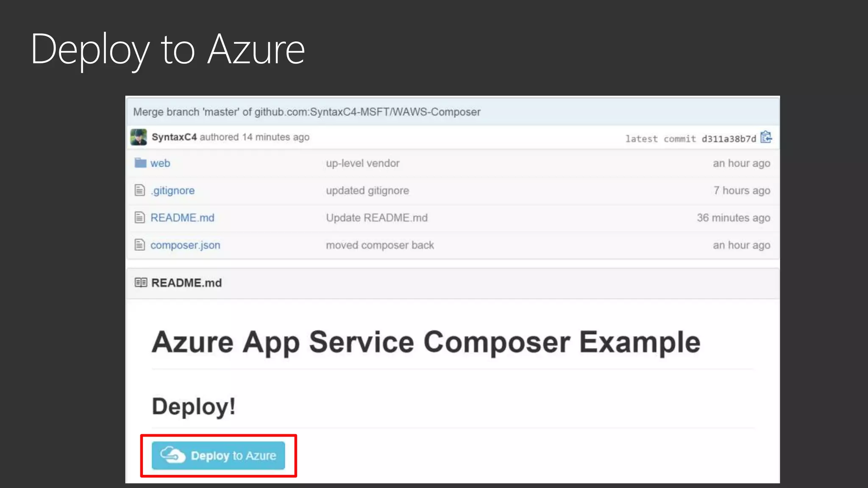Click SyntaxC4's avatar image
This screenshot has width=868, height=488.
pyautogui.click(x=139, y=137)
